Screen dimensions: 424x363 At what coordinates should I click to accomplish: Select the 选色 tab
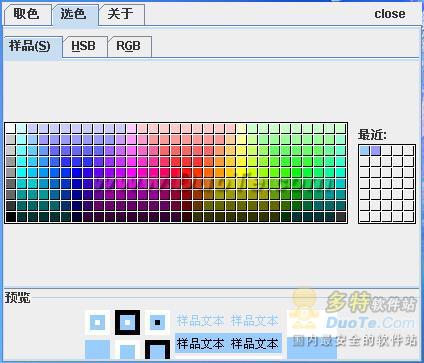coord(74,15)
